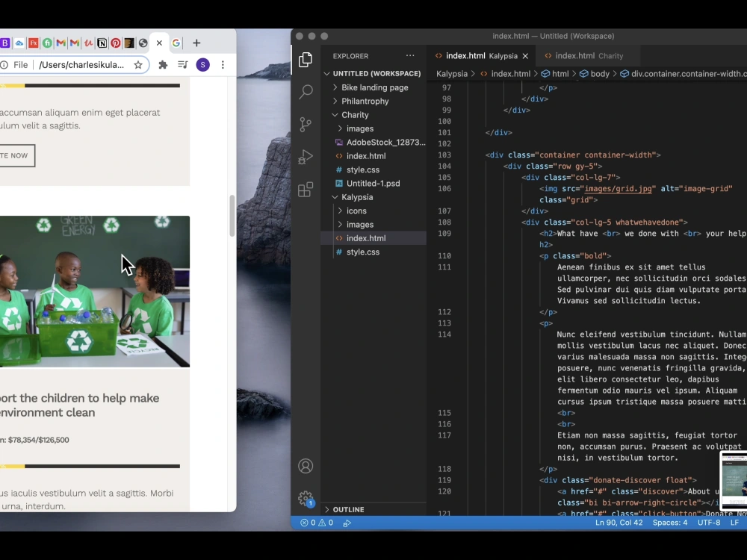The image size is (747, 560).
Task: Open the Manage gear in VS Code
Action: [306, 499]
